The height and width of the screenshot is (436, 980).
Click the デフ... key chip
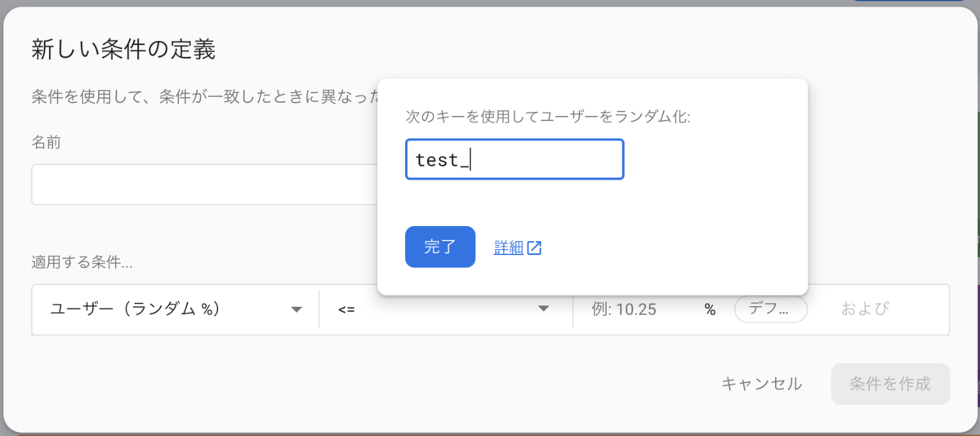[x=771, y=309]
